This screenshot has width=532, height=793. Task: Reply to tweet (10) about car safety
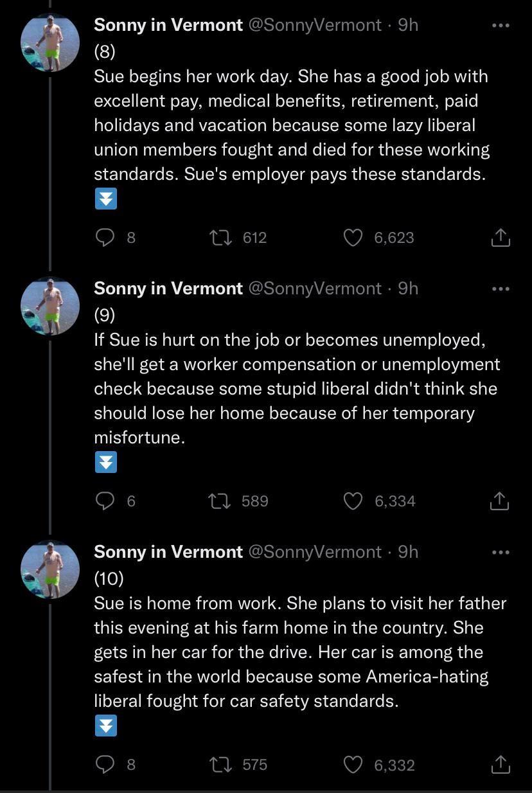pos(105,764)
